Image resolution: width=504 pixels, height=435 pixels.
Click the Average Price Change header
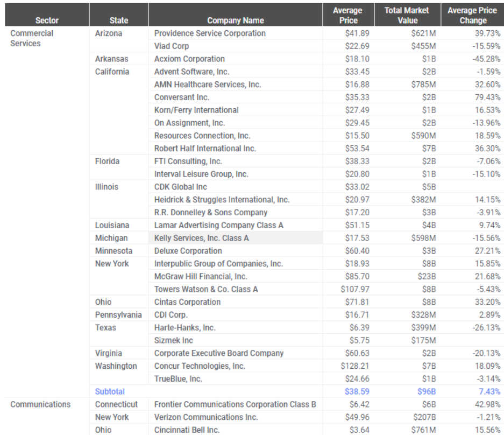472,15
